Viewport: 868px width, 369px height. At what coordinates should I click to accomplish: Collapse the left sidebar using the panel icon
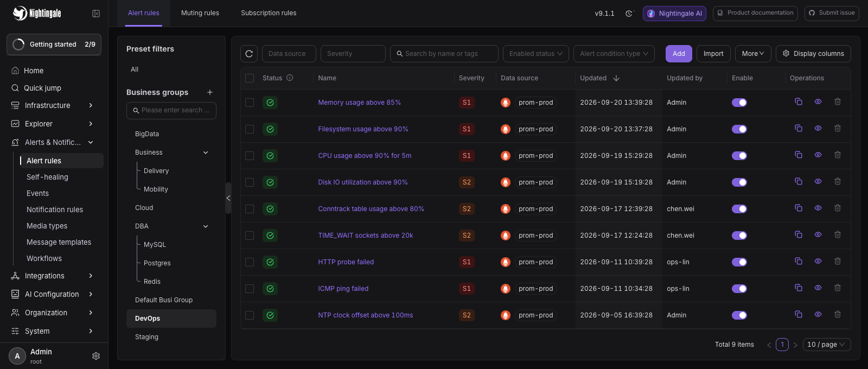click(x=96, y=14)
